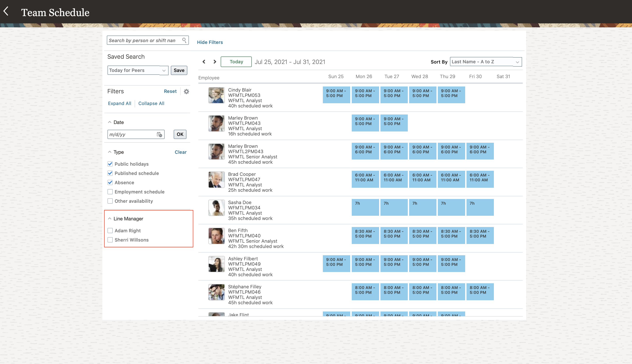
Task: Click the Today button
Action: [236, 62]
